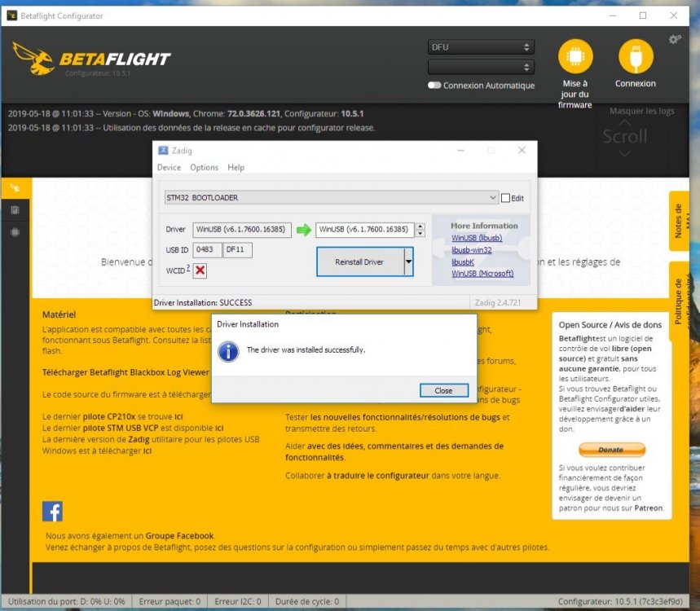This screenshot has height=611, width=700.
Task: Click the target driver stepper arrows
Action: [x=420, y=230]
